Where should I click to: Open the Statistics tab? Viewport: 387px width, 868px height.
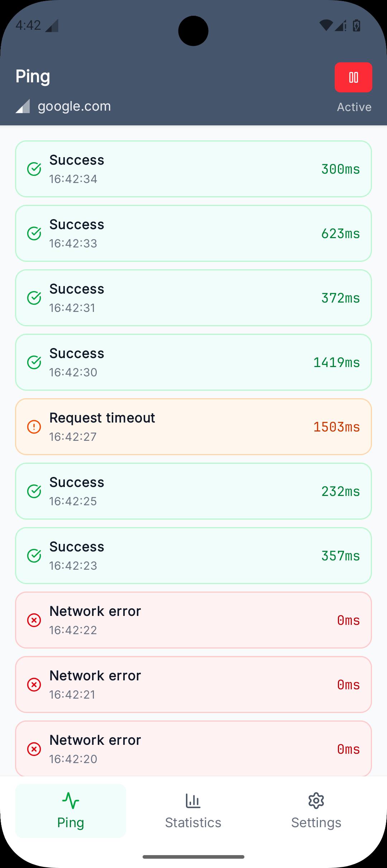tap(193, 811)
